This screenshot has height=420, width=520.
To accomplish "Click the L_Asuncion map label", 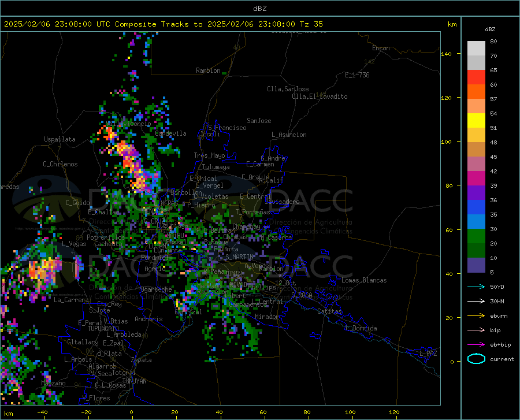I will pyautogui.click(x=289, y=135).
